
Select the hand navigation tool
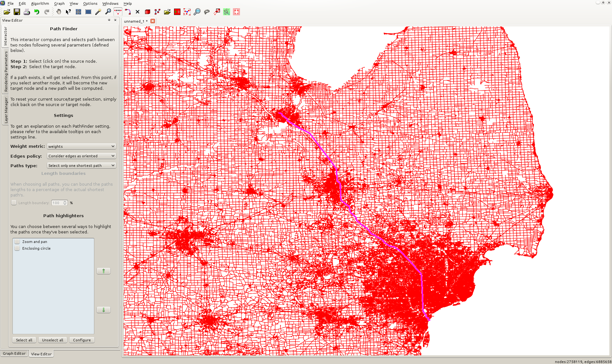pyautogui.click(x=59, y=12)
